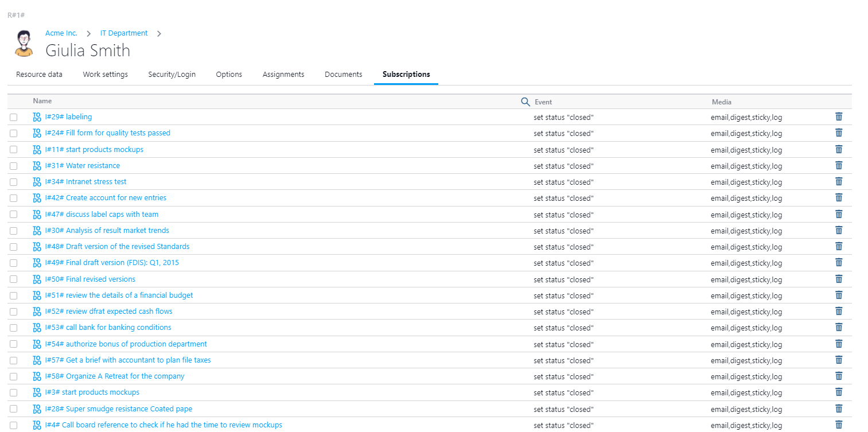Expand the chevron after IT Department breadcrumb
Image resolution: width=868 pixels, height=432 pixels.
(159, 34)
